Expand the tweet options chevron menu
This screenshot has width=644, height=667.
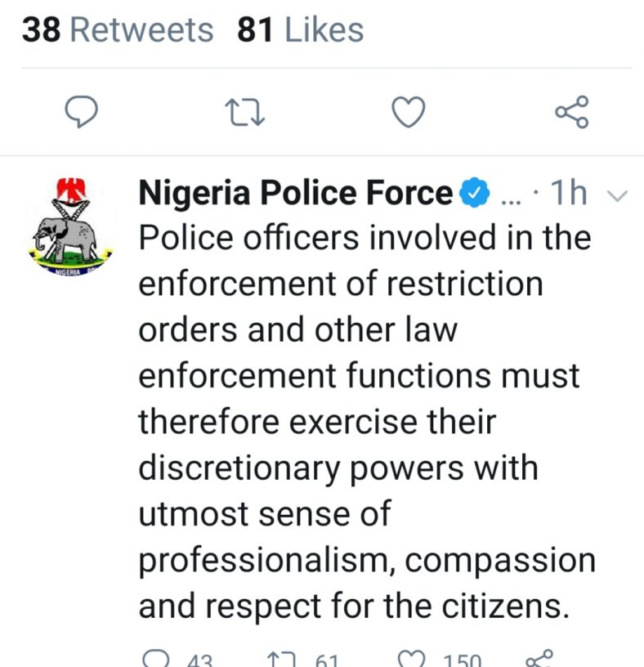point(617,195)
